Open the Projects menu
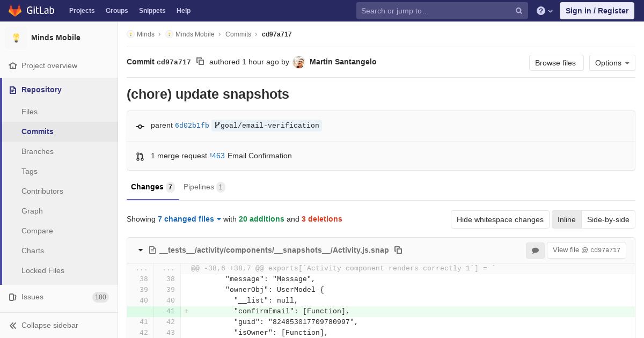 coord(82,11)
